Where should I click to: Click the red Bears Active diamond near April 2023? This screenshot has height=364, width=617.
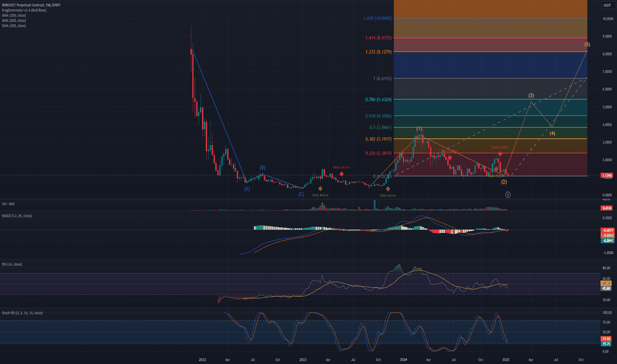click(342, 173)
